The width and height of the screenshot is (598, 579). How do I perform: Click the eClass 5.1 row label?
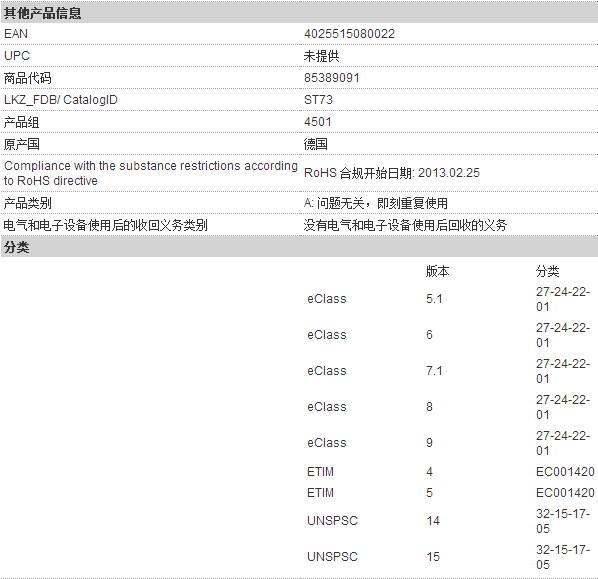[x=327, y=299]
